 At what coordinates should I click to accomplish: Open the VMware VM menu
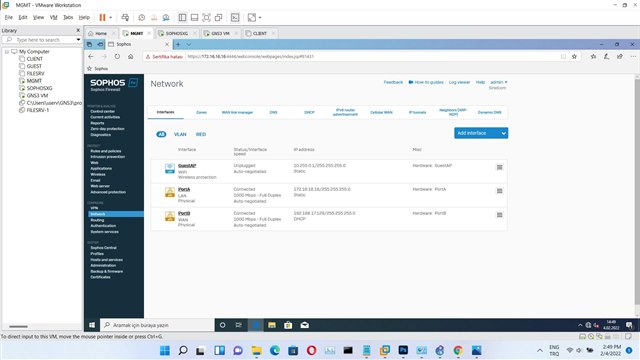(x=53, y=18)
